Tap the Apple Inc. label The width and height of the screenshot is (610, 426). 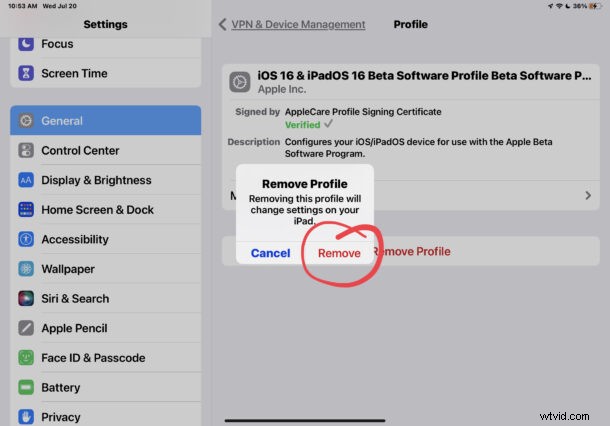[x=282, y=89]
